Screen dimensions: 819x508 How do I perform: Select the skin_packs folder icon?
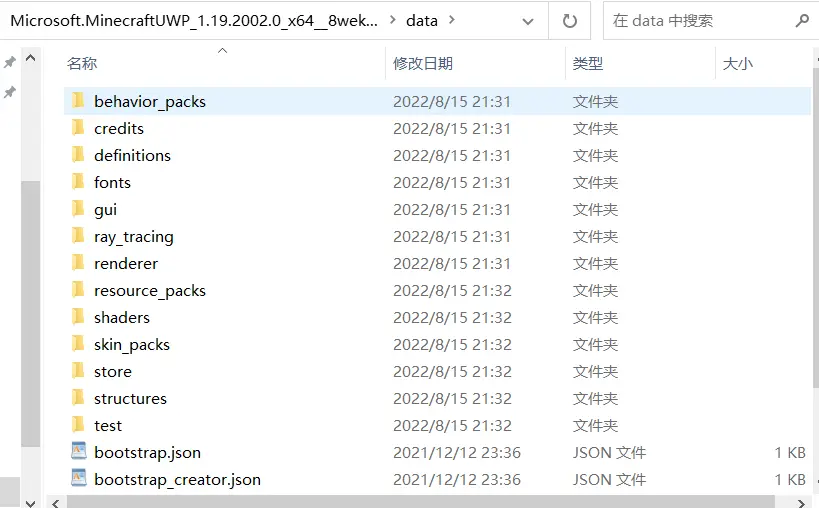(x=78, y=344)
